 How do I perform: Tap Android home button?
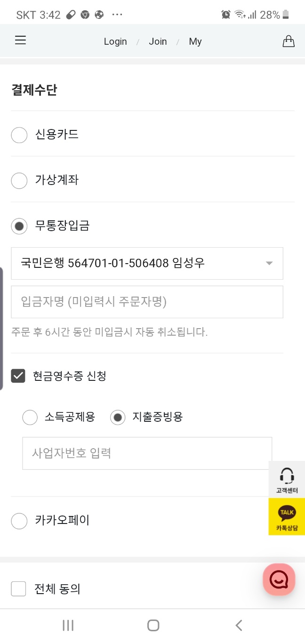point(153,625)
